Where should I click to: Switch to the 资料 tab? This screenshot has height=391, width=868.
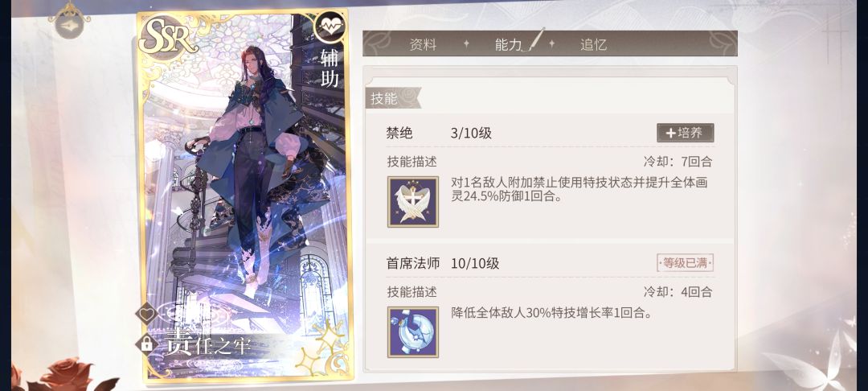tap(423, 45)
